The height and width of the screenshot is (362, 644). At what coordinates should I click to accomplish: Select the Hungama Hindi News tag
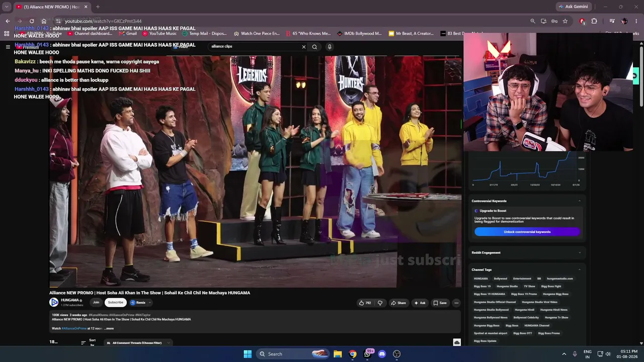coord(553,310)
